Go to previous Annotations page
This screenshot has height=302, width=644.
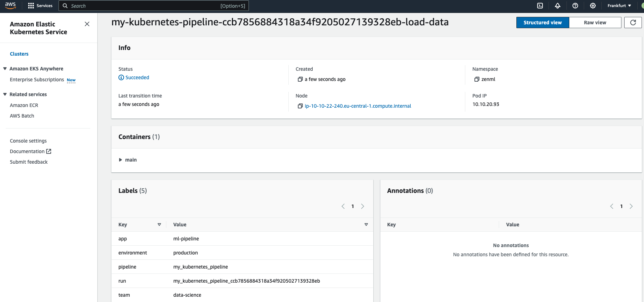pos(612,206)
